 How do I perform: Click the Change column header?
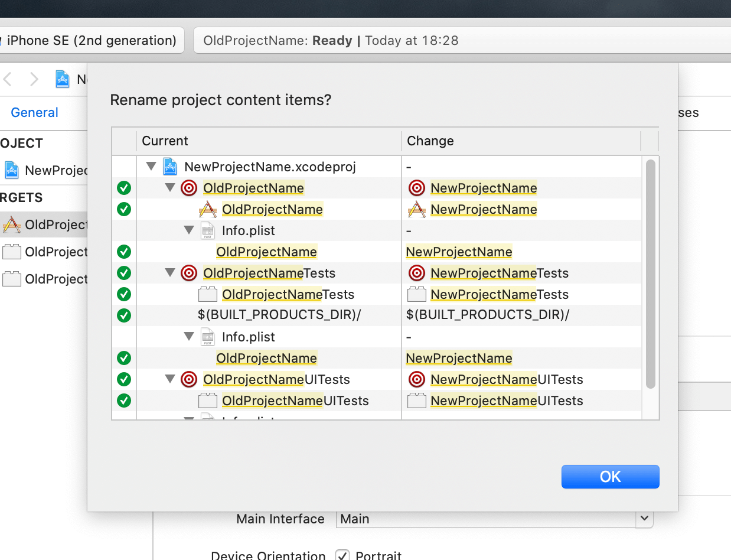pos(430,141)
